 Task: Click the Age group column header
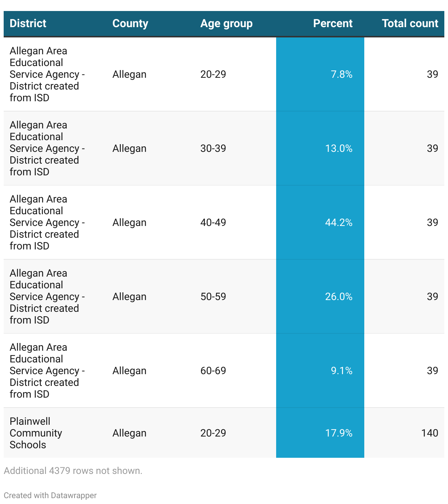(226, 23)
